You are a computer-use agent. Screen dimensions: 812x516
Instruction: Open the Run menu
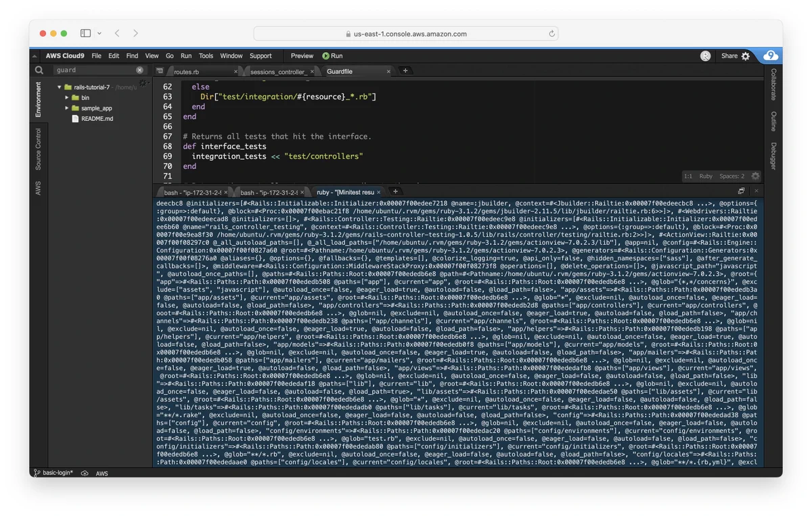186,56
